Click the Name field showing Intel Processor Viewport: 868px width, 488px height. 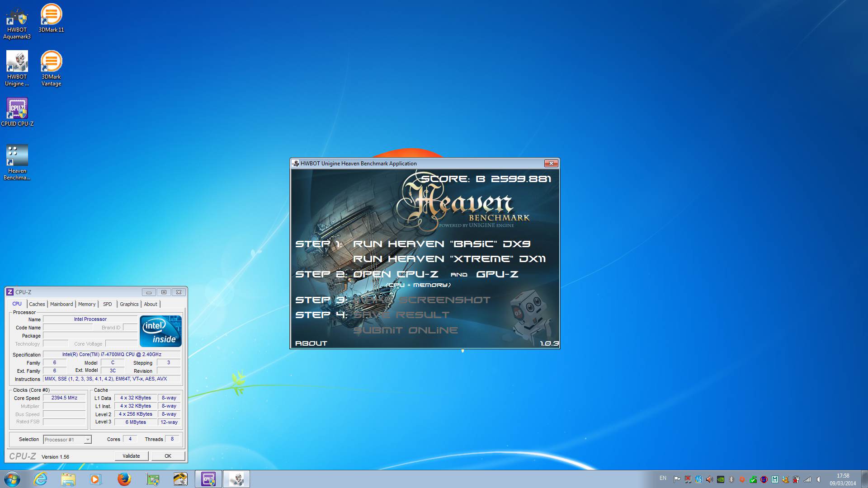[x=90, y=319]
